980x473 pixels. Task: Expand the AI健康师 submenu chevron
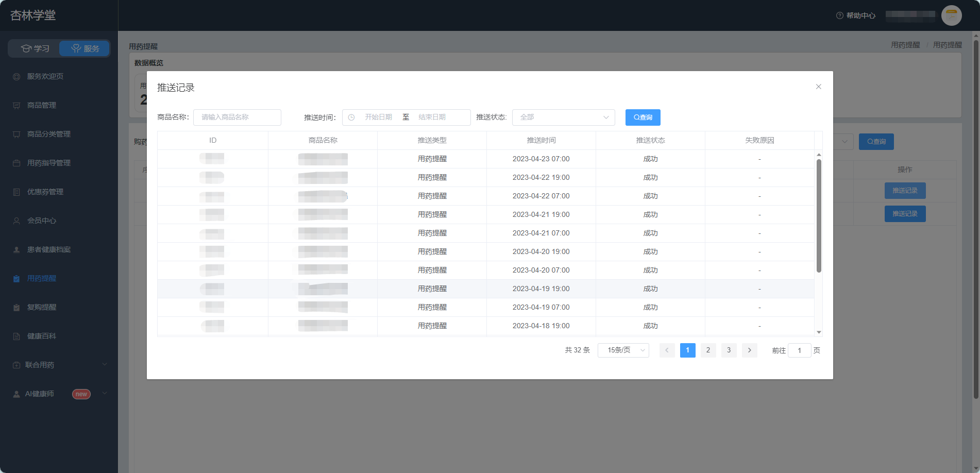(x=105, y=393)
